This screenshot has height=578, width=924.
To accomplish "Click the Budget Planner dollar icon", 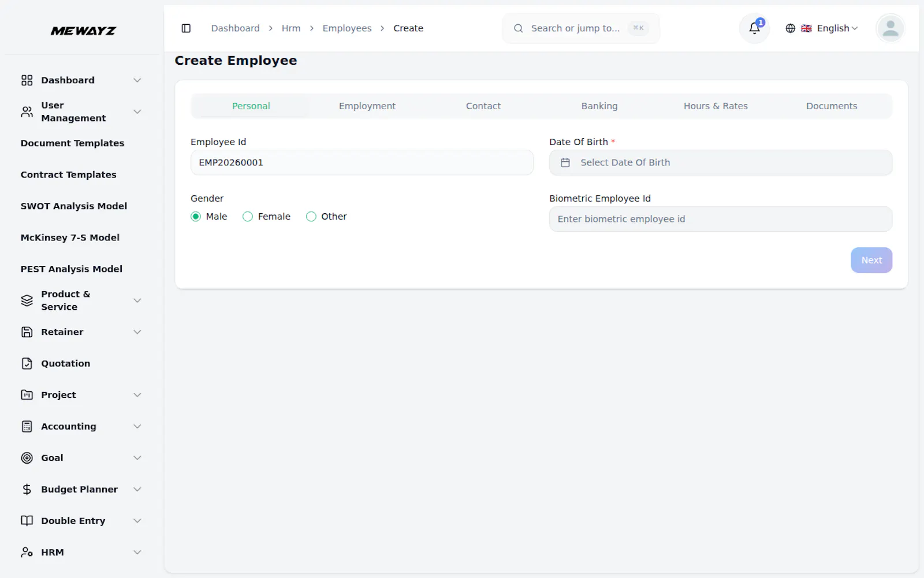I will (x=27, y=490).
